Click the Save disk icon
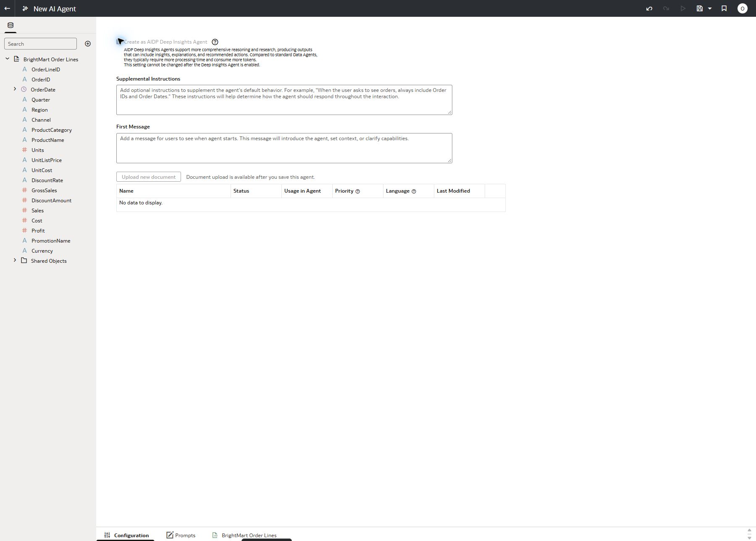Screen dimensions: 756x541 [x=700, y=8]
